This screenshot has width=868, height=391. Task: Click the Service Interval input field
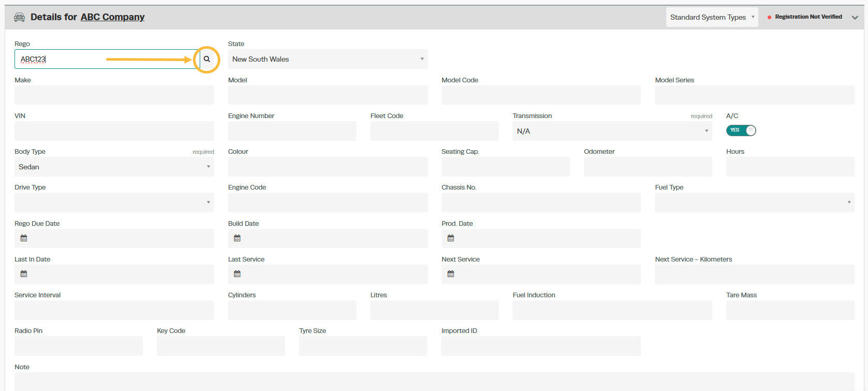tap(114, 310)
